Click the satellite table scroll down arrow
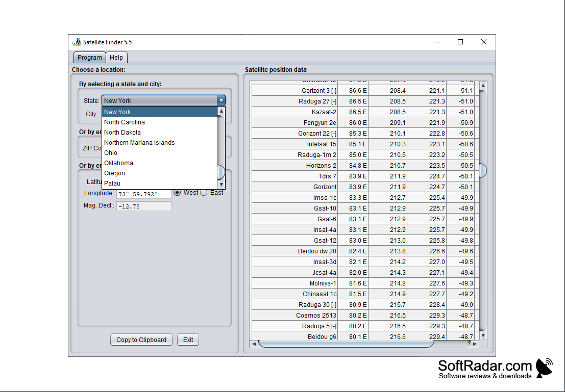Screen dimensions: 565x392 483,335
